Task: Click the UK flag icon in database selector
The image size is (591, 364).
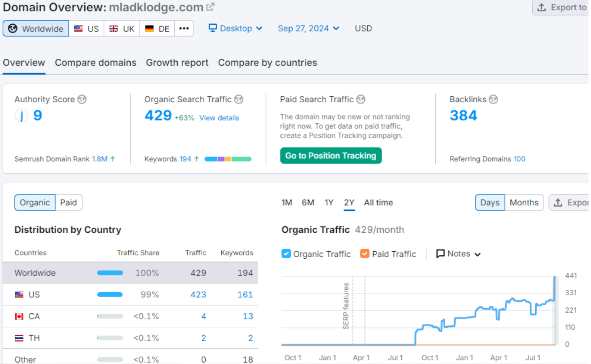Action: point(114,29)
